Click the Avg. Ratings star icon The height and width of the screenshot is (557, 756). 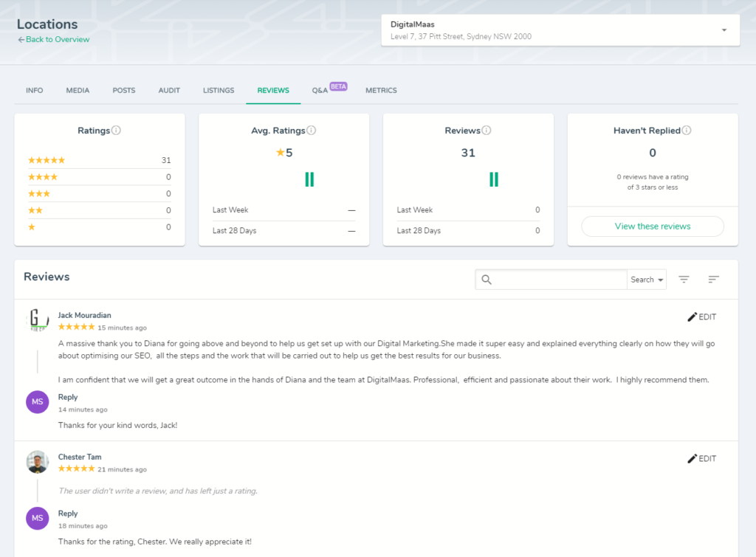280,153
